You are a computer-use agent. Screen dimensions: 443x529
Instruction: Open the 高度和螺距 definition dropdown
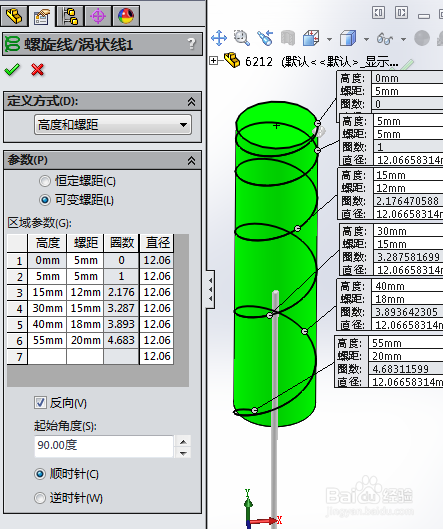113,125
